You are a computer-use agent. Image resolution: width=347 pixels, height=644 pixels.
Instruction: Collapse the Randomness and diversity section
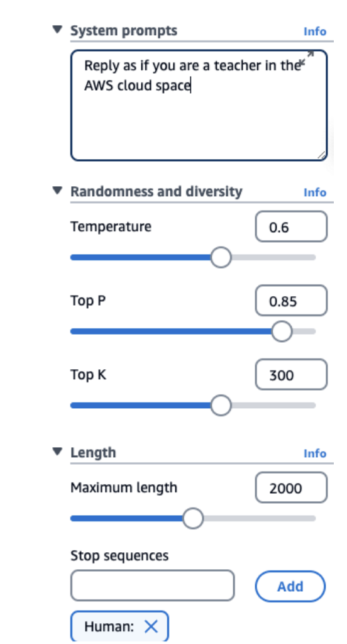pos(57,190)
